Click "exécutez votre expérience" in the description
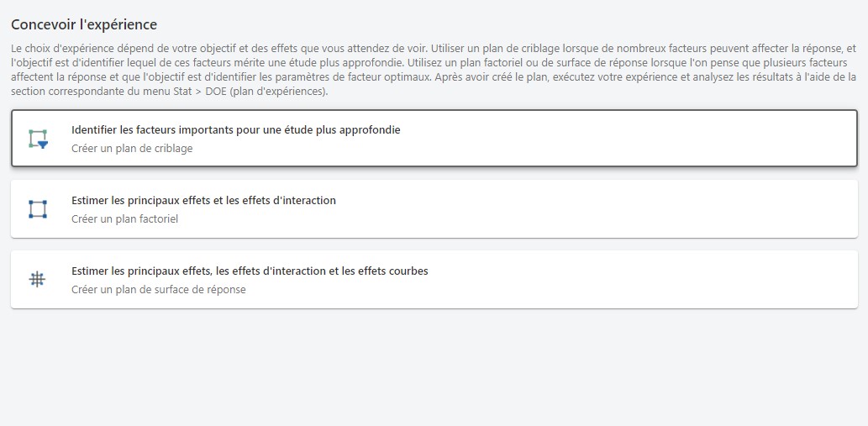 point(606,76)
